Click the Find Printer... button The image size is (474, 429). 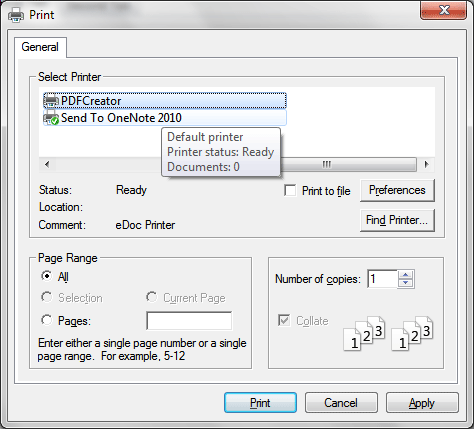(x=397, y=220)
